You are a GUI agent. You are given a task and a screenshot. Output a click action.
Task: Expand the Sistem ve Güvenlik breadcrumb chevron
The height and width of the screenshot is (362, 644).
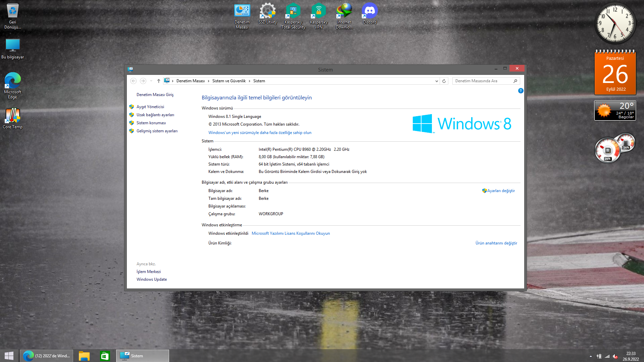[249, 81]
